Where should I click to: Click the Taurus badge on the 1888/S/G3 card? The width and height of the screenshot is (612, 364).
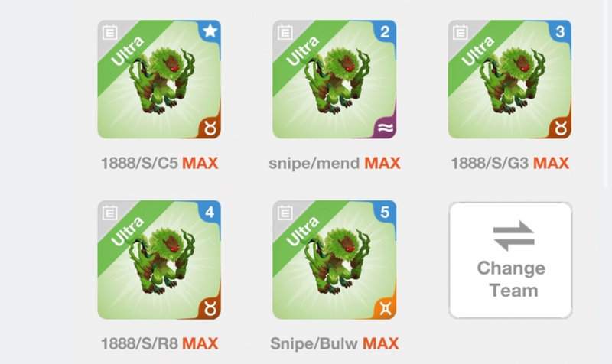[561, 128]
